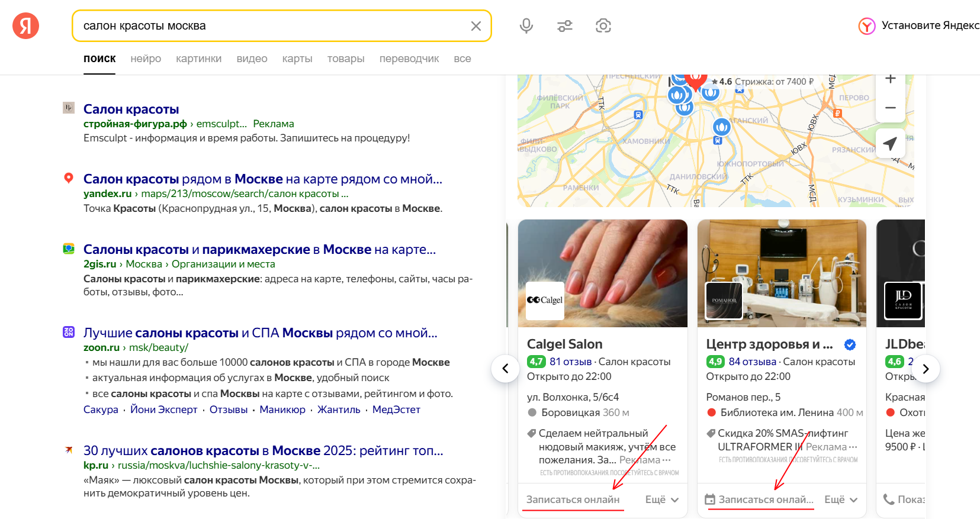Open the Сакура sitelink
Viewport: 980px width, 519px height.
click(101, 410)
